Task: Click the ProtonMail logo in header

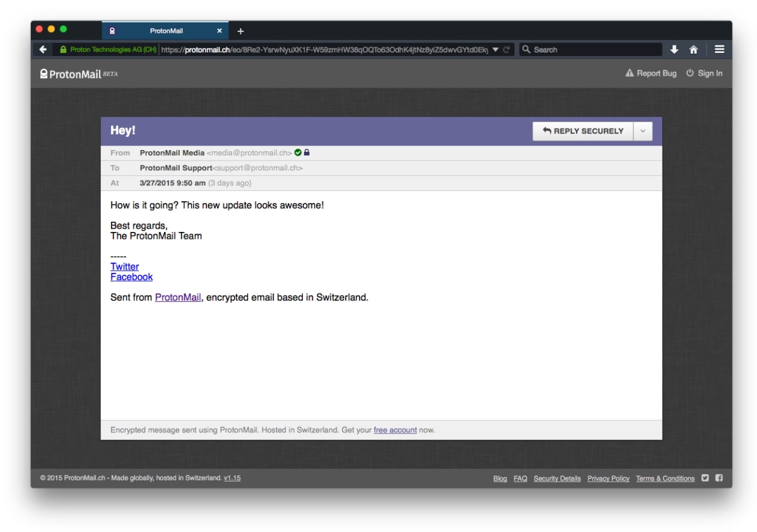Action: pyautogui.click(x=78, y=74)
